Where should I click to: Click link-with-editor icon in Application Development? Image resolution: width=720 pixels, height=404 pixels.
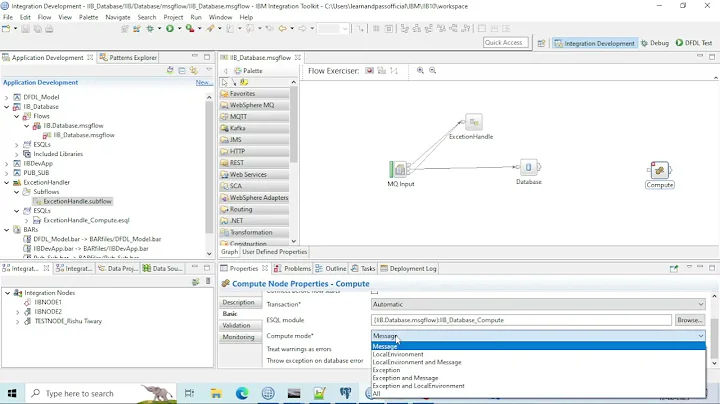pos(194,71)
